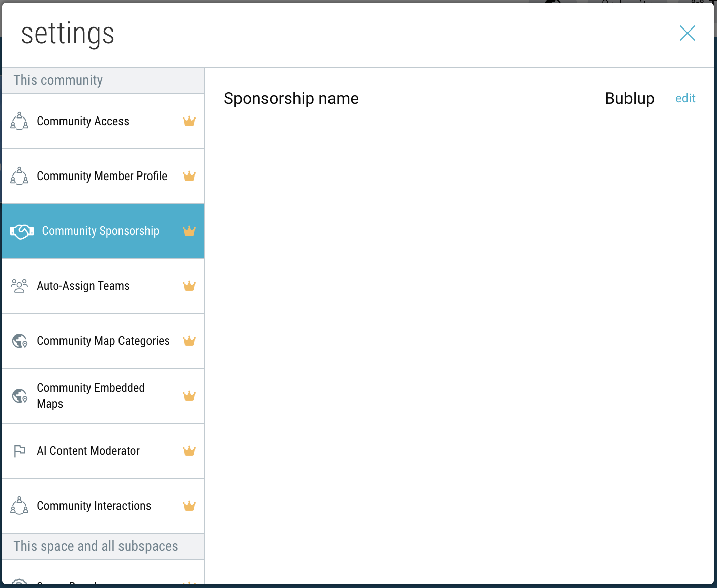Switch to Community Embedded Maps
717x588 pixels.
(91, 396)
